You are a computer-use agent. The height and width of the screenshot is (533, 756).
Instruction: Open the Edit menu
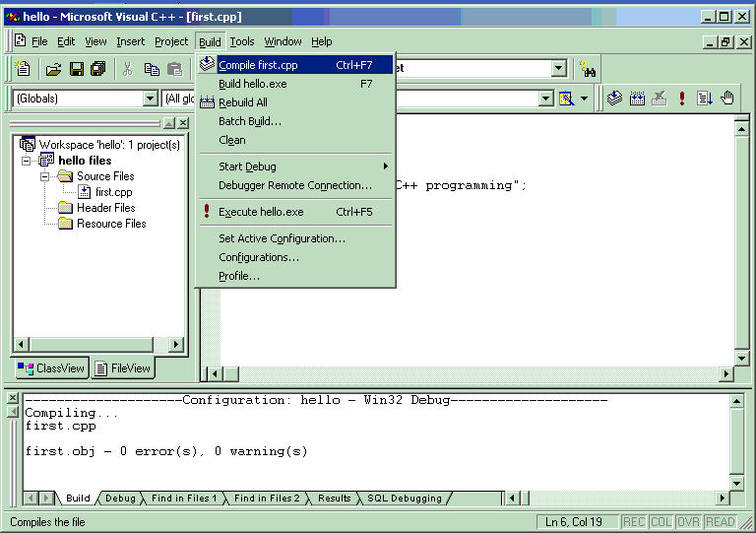66,41
